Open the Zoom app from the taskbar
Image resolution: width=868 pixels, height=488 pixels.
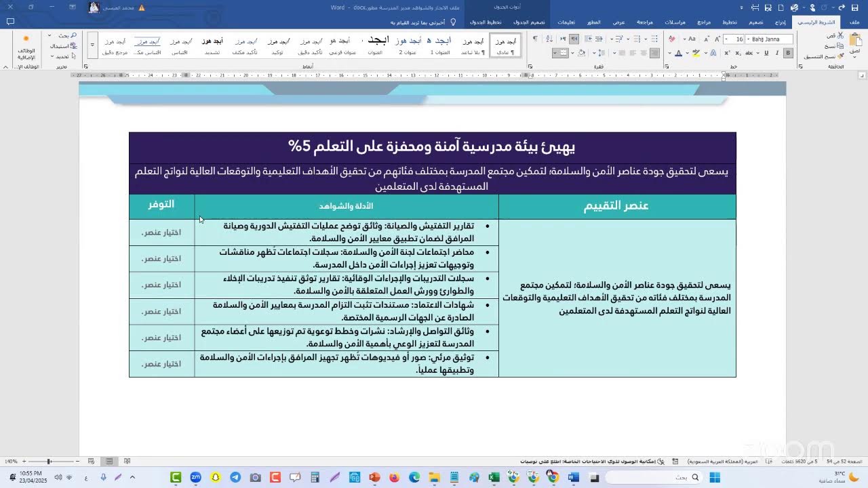pos(195,478)
